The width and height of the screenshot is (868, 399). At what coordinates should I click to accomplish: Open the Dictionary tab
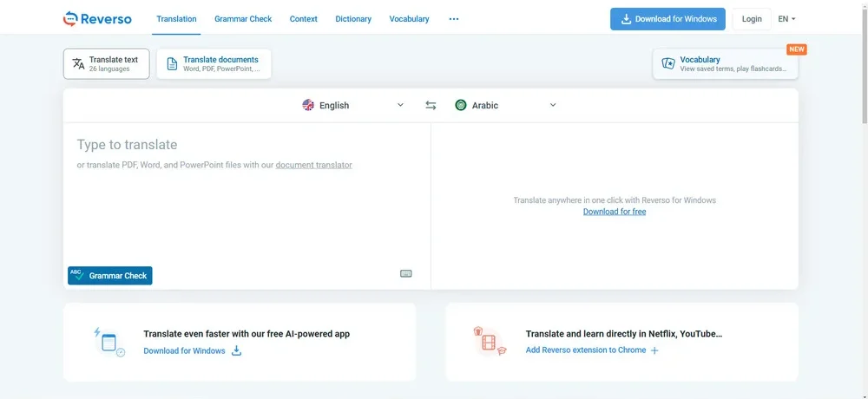point(353,19)
